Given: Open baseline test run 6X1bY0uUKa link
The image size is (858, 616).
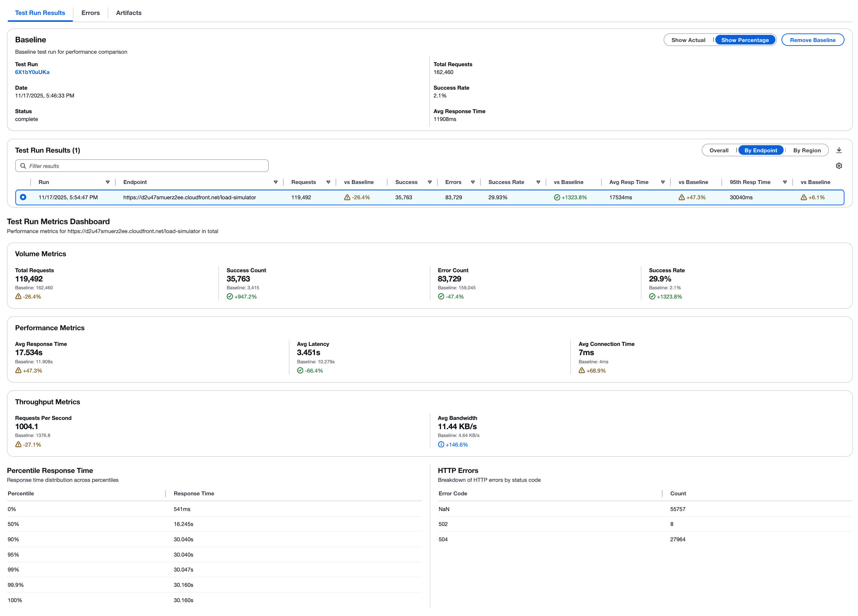Looking at the screenshot, I should pyautogui.click(x=32, y=72).
